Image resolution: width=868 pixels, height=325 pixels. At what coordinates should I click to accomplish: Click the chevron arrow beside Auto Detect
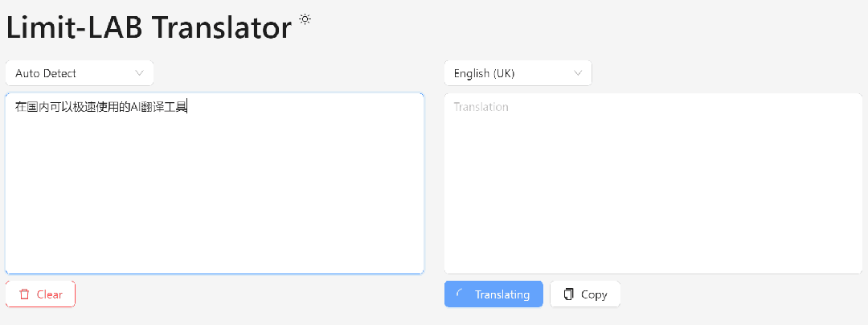pos(139,73)
